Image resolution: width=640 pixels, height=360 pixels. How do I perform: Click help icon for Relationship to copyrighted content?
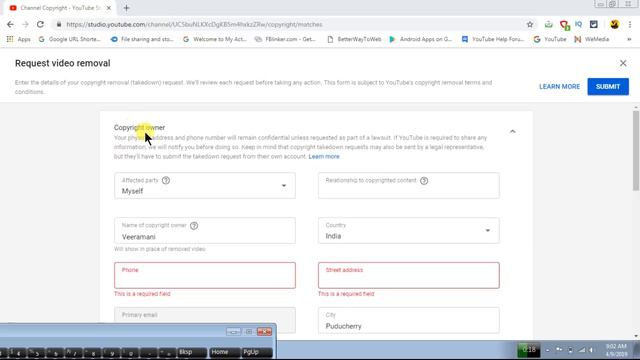coord(424,181)
